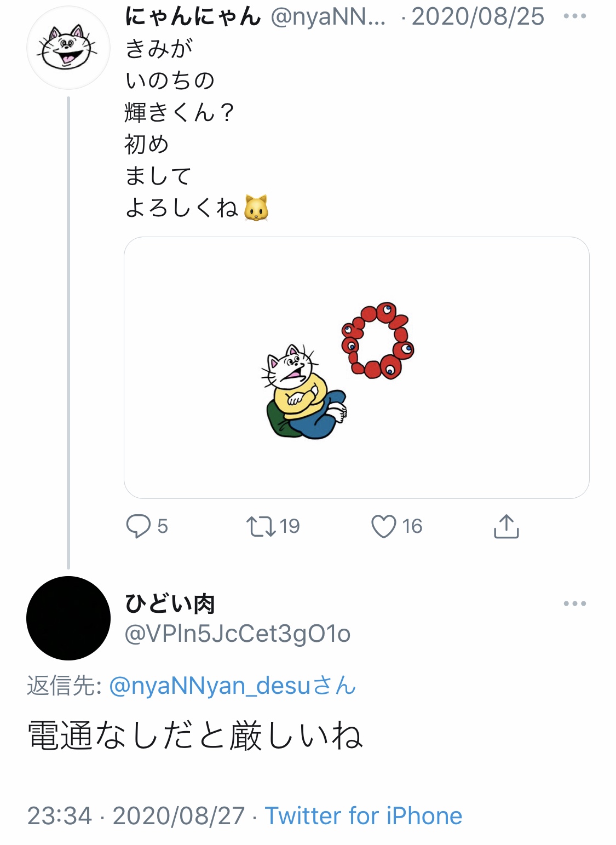616x845 pixels.
Task: Like the tweet with the heart icon
Action: pos(383,526)
